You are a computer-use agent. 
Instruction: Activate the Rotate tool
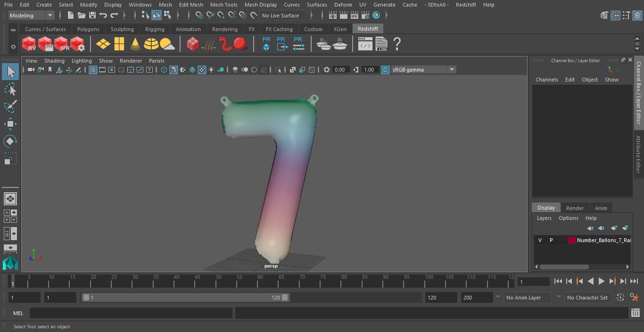point(10,141)
